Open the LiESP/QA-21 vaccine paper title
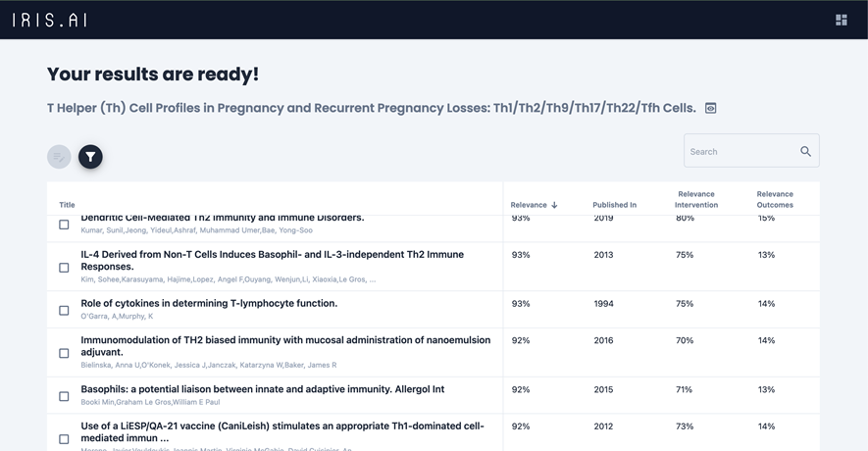Viewport: 868px width, 451px height. pyautogui.click(x=282, y=426)
